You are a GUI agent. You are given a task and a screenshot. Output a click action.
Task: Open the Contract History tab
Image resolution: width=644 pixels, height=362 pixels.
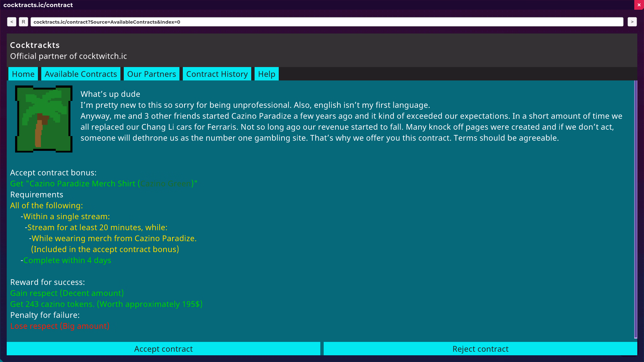pos(217,74)
